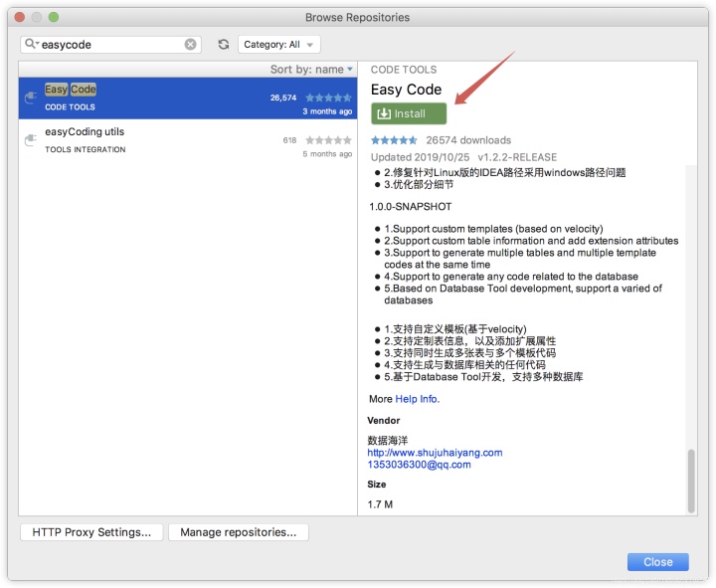This screenshot has height=588, width=716.
Task: Click Easy Code row star rating
Action: pos(329,98)
